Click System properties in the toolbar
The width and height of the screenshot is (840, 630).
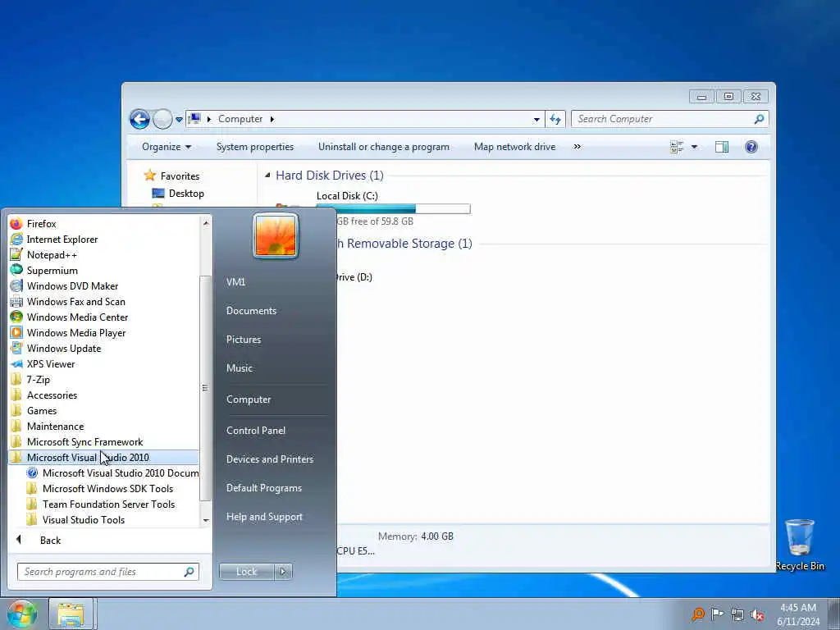pyautogui.click(x=255, y=147)
